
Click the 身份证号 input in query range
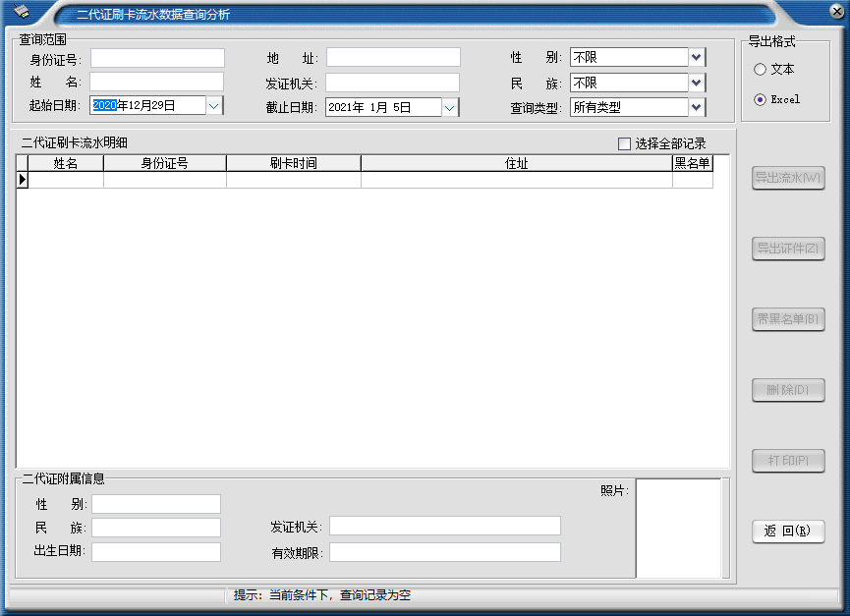pos(157,58)
